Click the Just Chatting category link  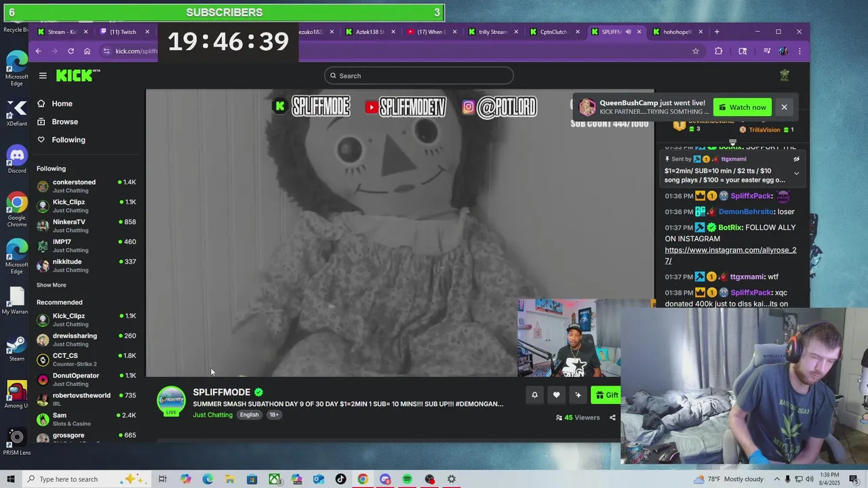tap(212, 415)
